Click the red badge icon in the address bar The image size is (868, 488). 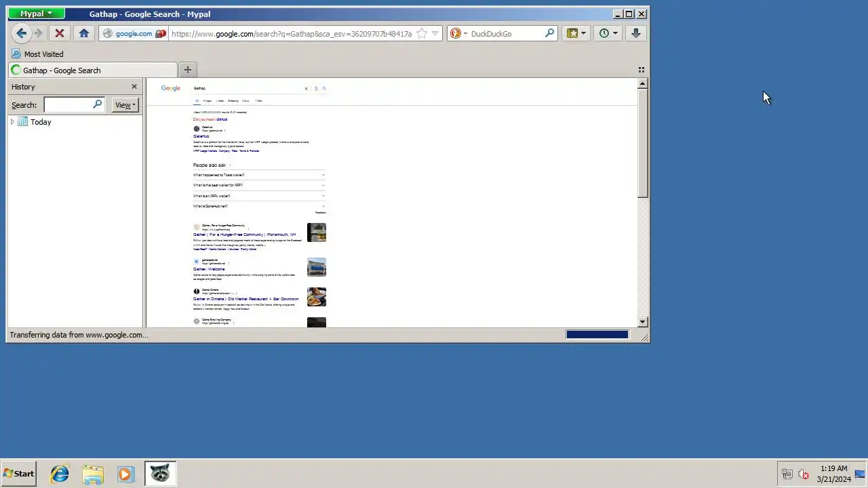tap(161, 34)
